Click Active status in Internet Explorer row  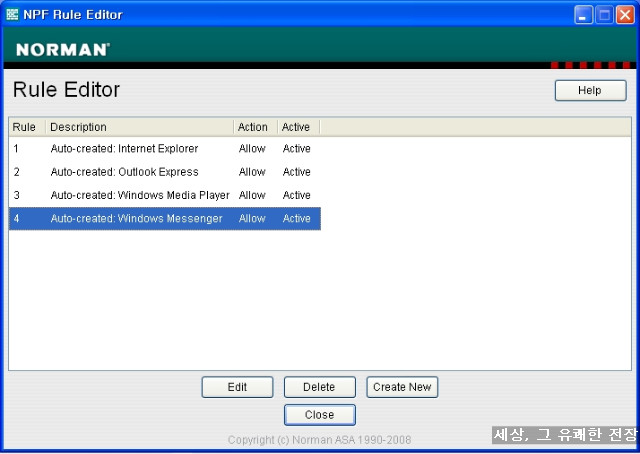click(x=297, y=148)
